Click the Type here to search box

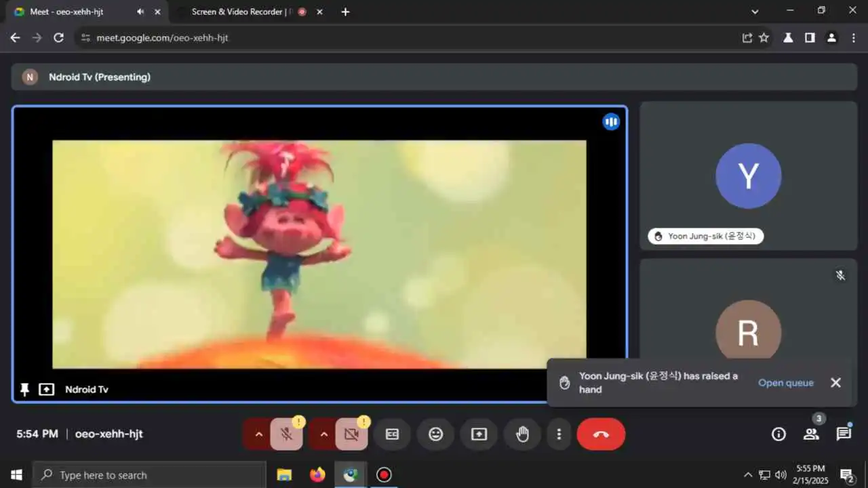[149, 475]
